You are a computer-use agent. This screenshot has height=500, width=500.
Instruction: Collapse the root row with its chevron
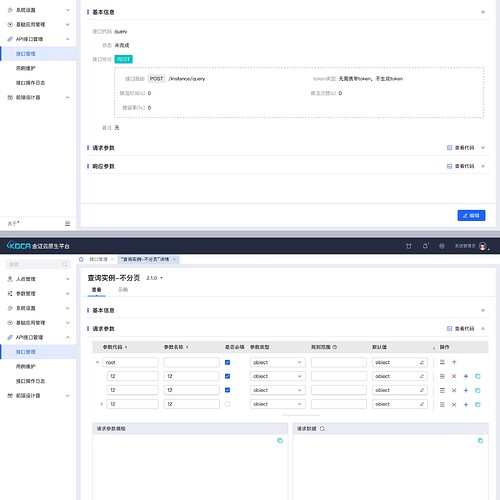click(x=97, y=362)
